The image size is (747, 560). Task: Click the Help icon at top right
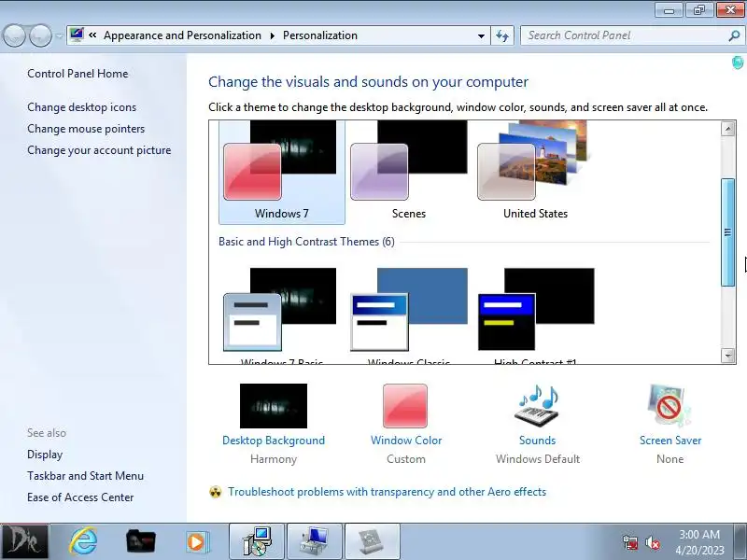point(737,63)
